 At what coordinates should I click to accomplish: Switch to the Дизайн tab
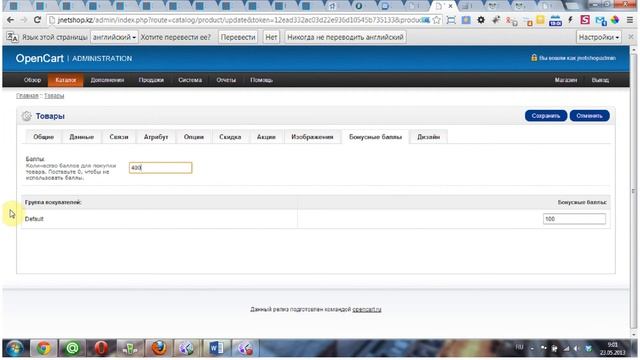coord(429,137)
